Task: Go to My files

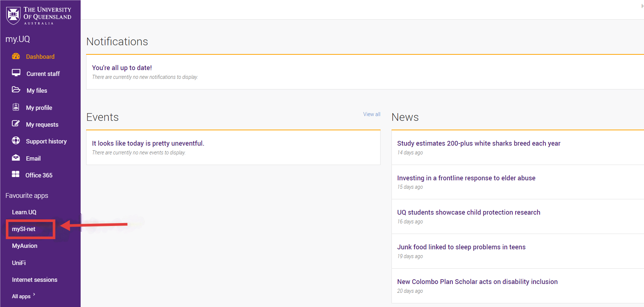Action: tap(37, 91)
